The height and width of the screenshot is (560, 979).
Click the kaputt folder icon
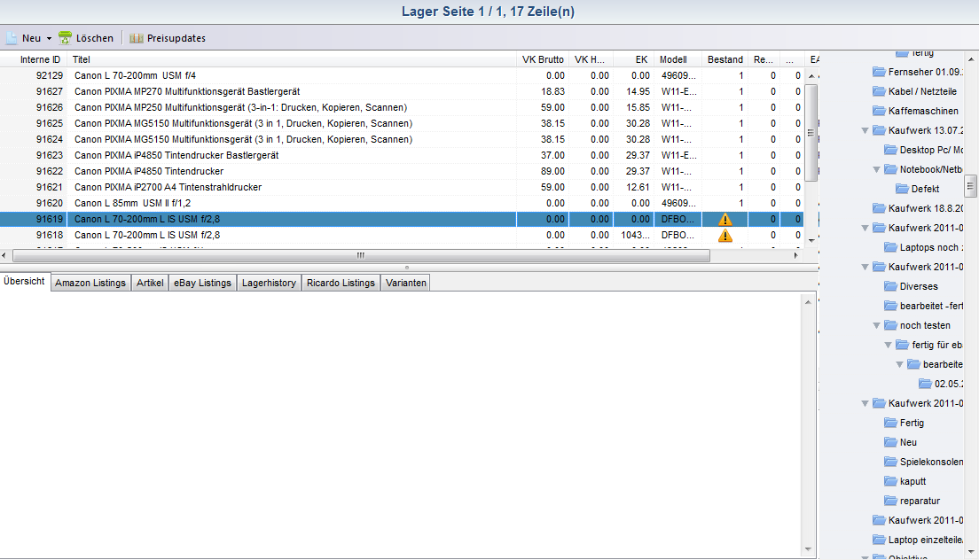coord(891,481)
